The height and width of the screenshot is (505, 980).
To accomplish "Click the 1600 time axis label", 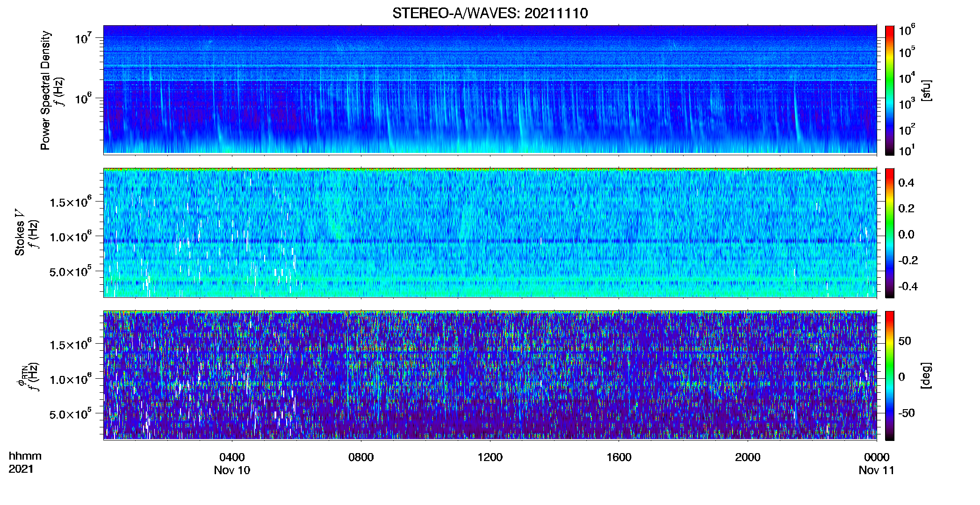I will (x=619, y=457).
